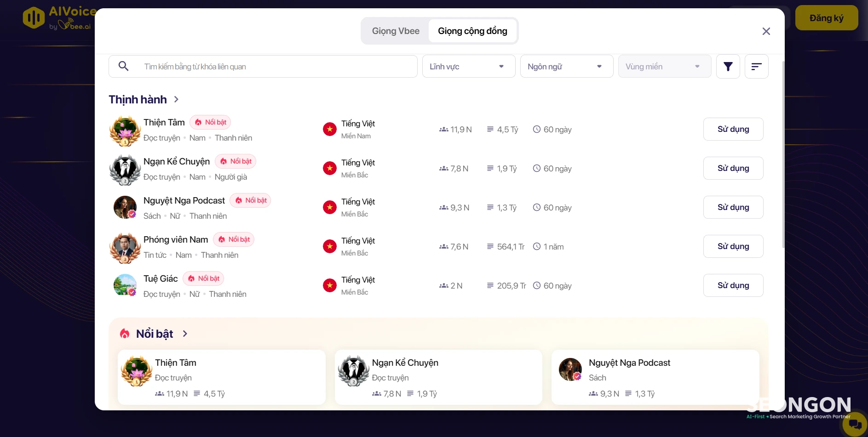Click Nổi bật badge beside Thiện Tâm
Screen dimensions: 868x437
[210, 122]
